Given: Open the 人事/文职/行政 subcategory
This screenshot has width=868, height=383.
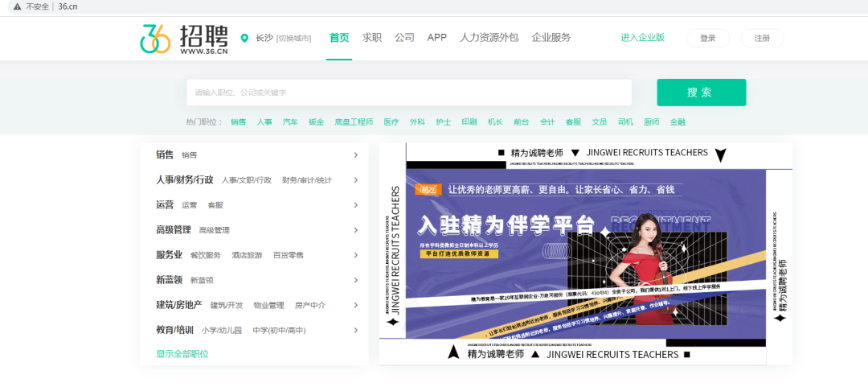Looking at the screenshot, I should pyautogui.click(x=247, y=180).
